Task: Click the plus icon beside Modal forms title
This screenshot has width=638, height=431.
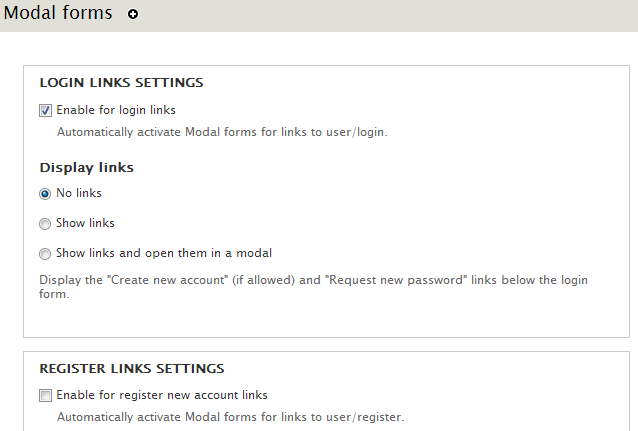Action: (133, 15)
